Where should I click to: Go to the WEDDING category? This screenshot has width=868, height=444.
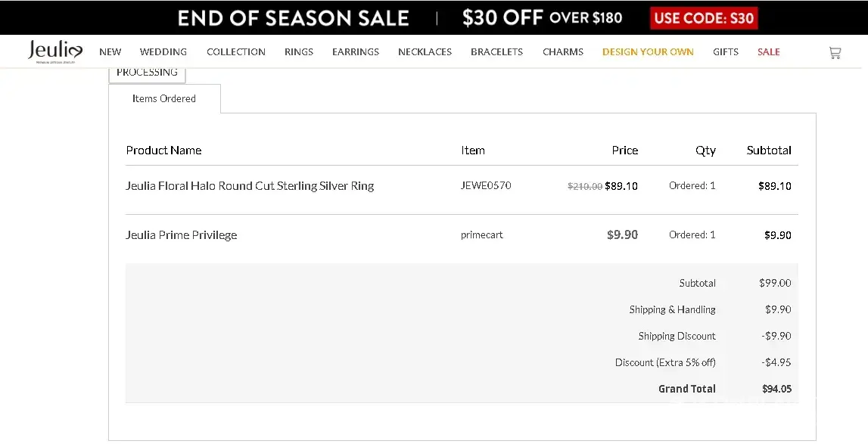[163, 52]
